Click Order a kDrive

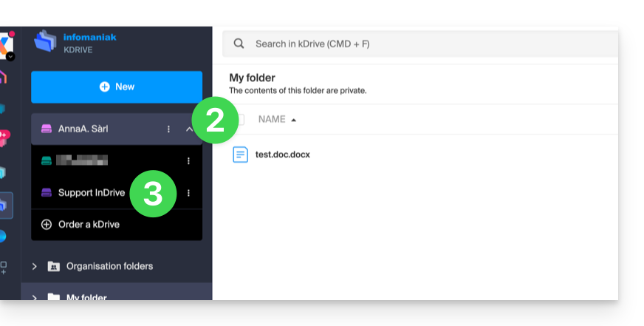click(89, 224)
